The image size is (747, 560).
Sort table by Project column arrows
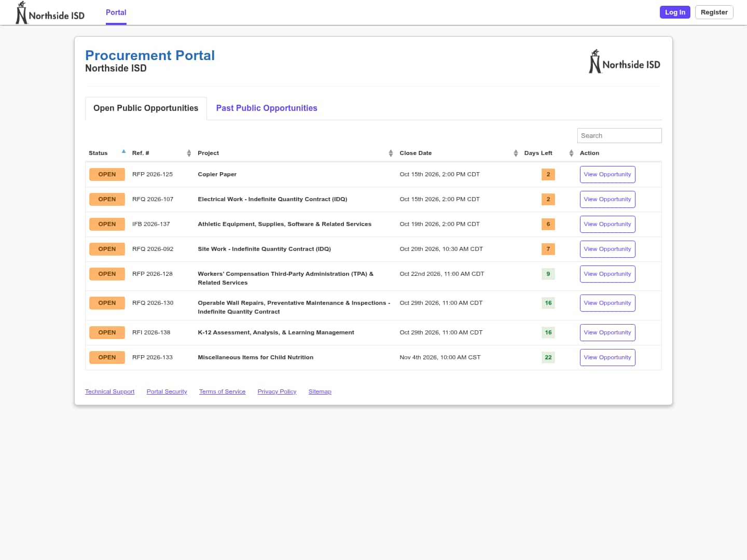[391, 153]
